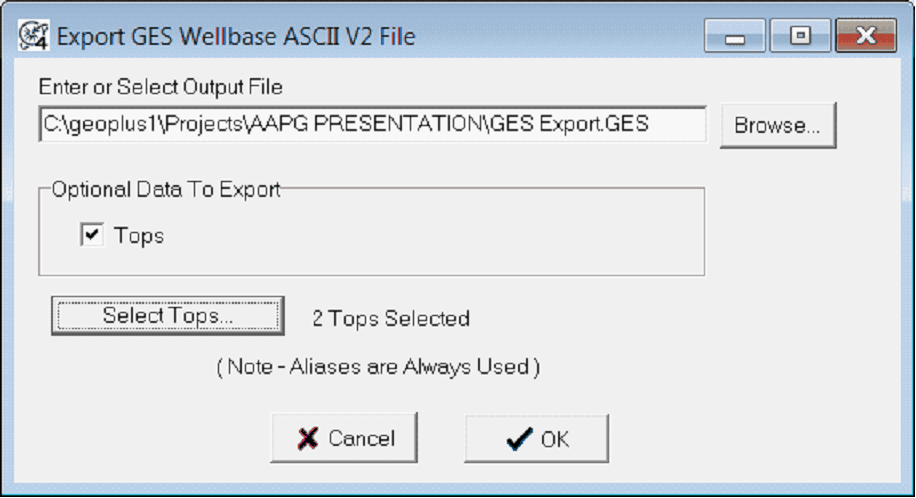Confirm the export with OK
Image resolution: width=916 pixels, height=498 pixels.
pyautogui.click(x=536, y=438)
